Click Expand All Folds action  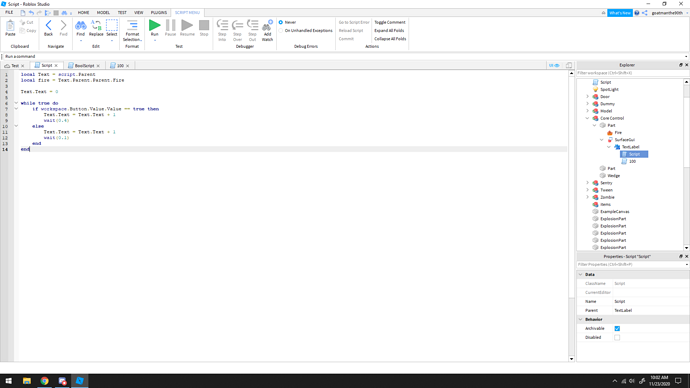pyautogui.click(x=389, y=31)
